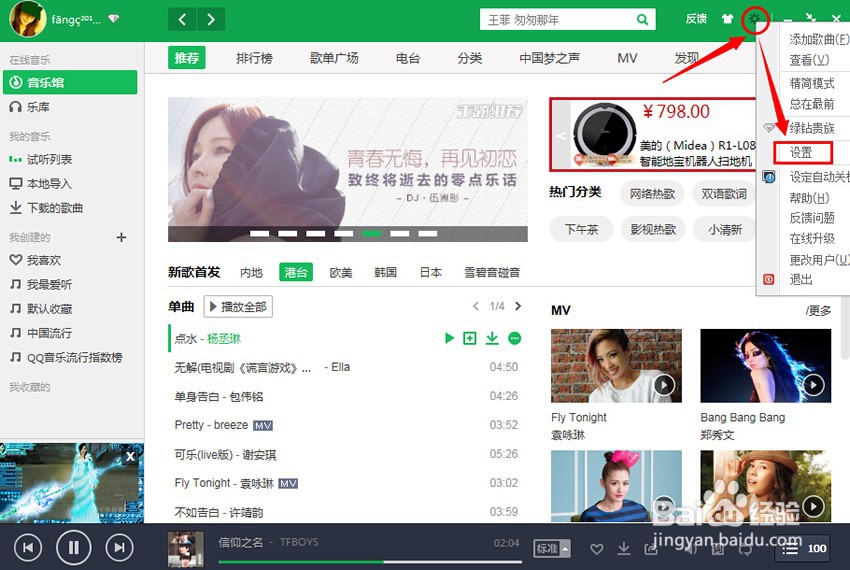Image resolution: width=850 pixels, height=570 pixels.
Task: Favorite current song with heart icon
Action: point(597,549)
